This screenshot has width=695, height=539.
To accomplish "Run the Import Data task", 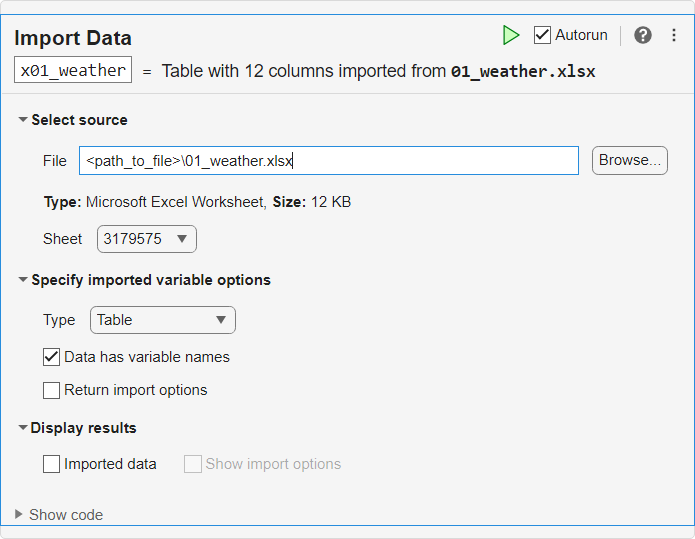I will (x=511, y=35).
